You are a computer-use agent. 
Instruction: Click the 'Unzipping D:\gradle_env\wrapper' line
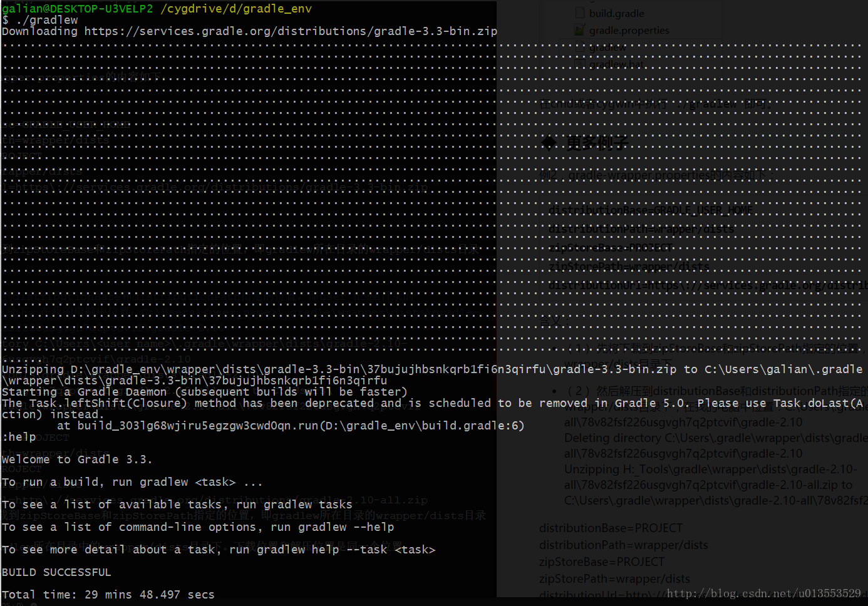[432, 369]
